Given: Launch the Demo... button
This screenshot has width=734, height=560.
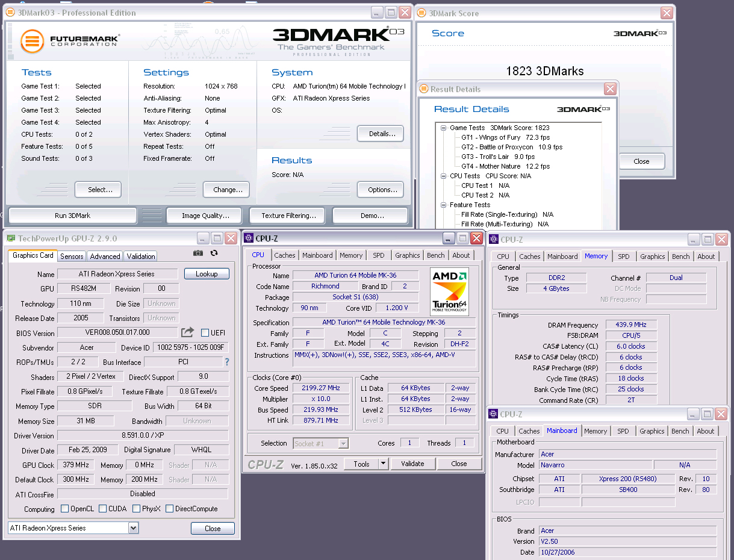Looking at the screenshot, I should click(x=370, y=216).
